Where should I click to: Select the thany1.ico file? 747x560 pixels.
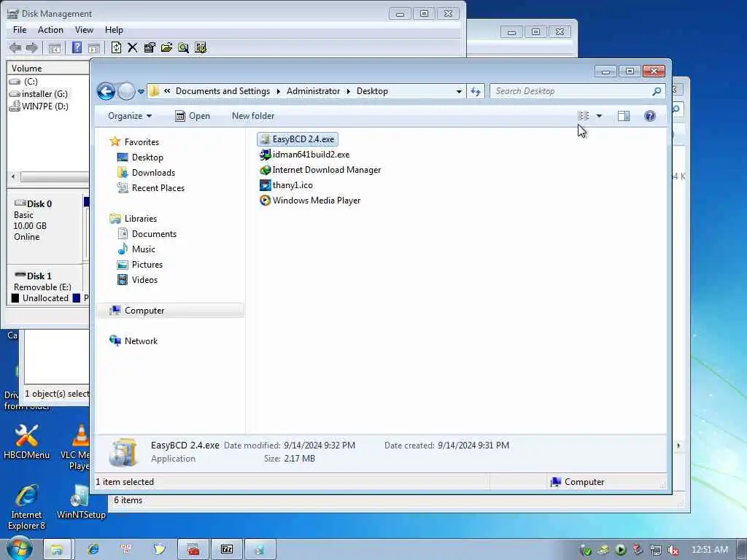click(286, 184)
